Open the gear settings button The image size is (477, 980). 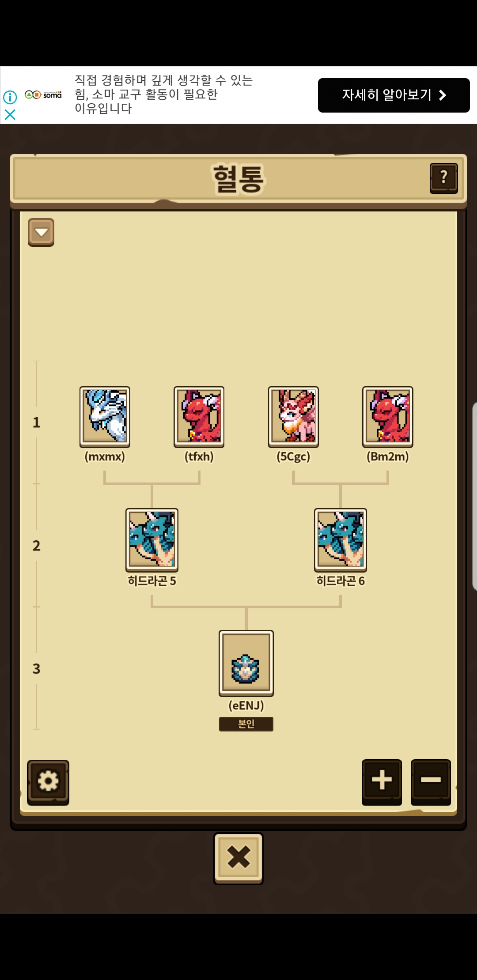pyautogui.click(x=48, y=782)
